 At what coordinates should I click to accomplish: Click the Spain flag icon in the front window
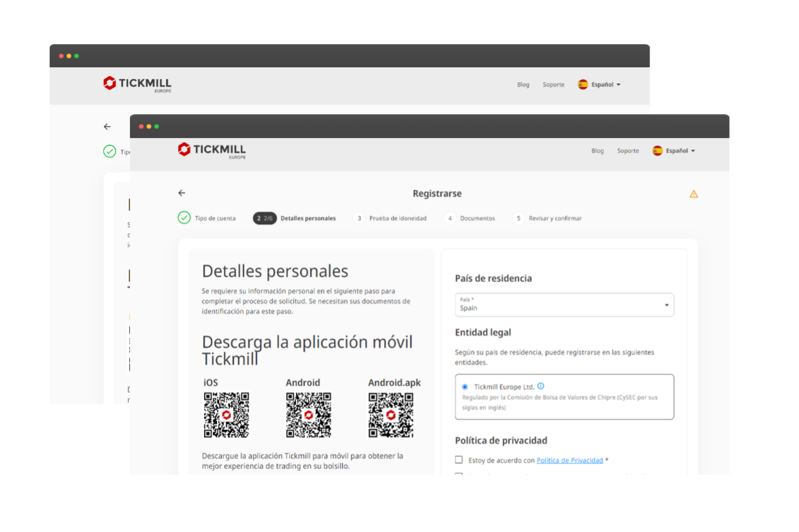pos(658,151)
